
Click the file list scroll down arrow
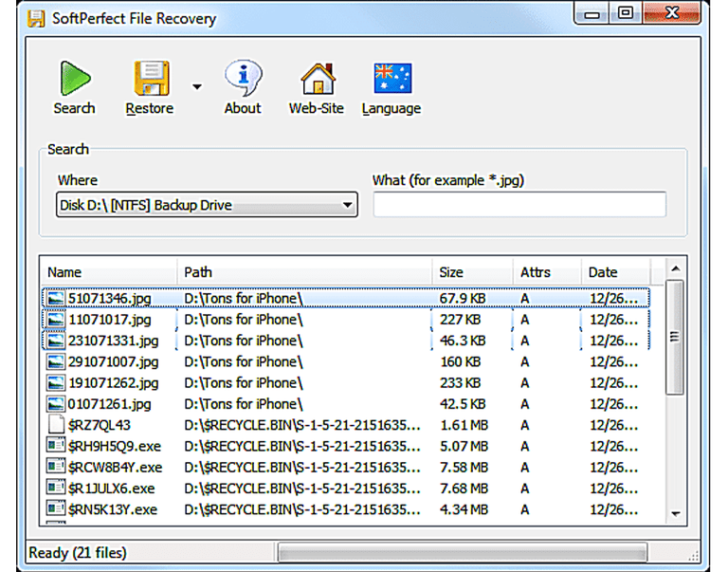[675, 513]
